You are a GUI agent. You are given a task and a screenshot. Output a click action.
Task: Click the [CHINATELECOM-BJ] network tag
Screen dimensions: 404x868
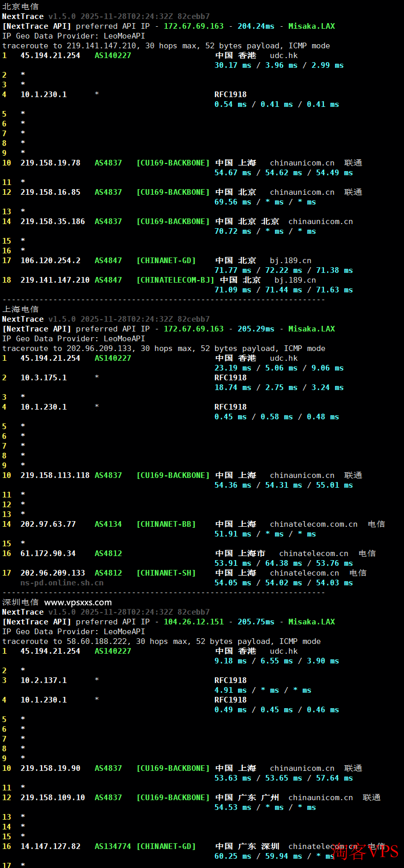coord(175,280)
